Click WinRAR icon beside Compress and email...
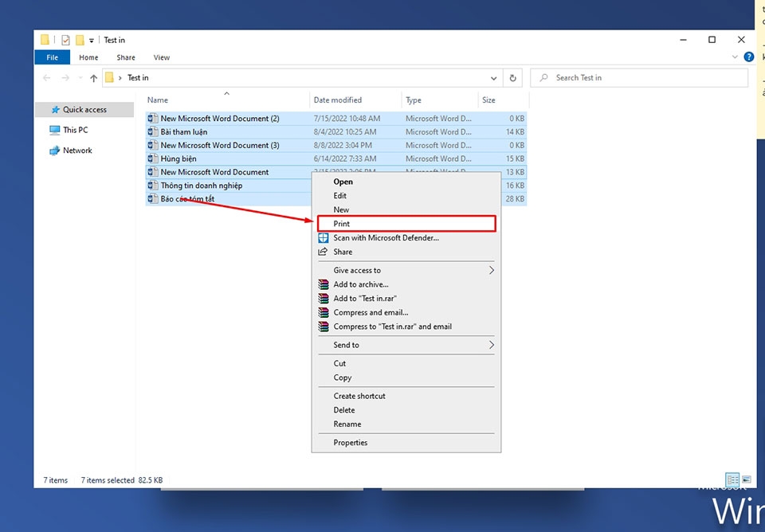Image resolution: width=765 pixels, height=532 pixels. tap(323, 312)
